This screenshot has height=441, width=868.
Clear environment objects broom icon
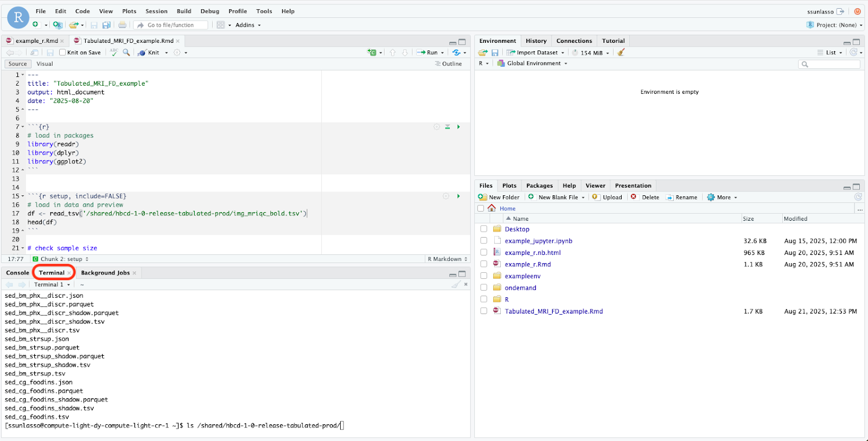[621, 52]
